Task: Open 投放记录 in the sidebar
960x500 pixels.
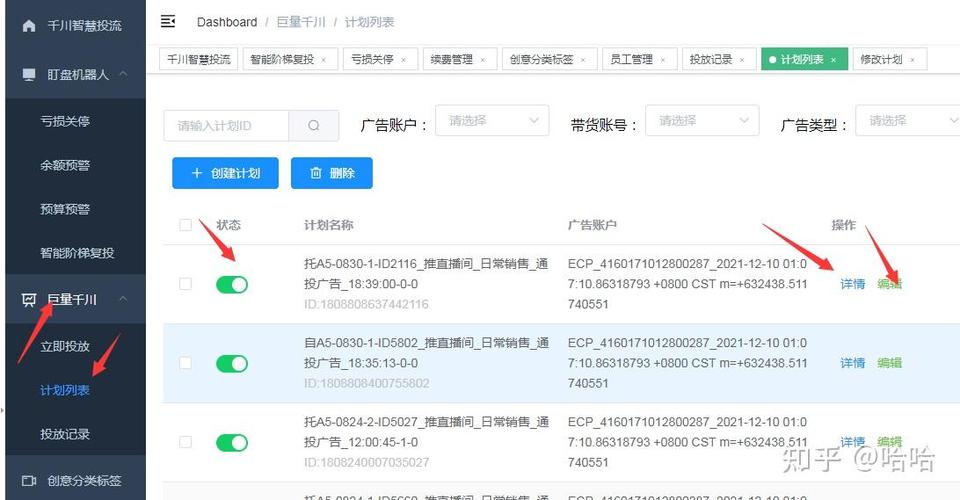Action: point(65,434)
